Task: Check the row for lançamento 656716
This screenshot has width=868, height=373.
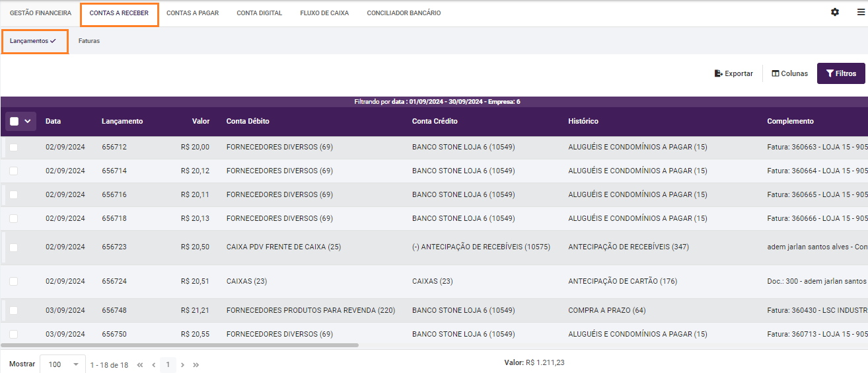Action: tap(14, 195)
